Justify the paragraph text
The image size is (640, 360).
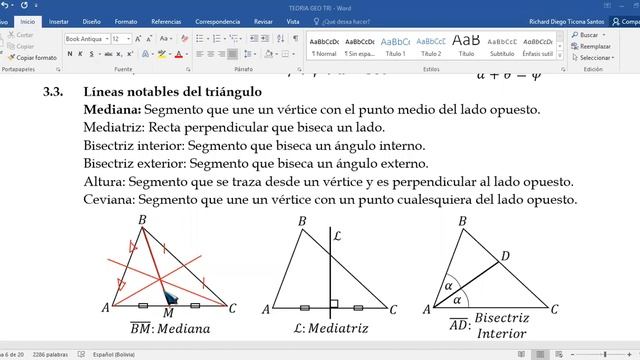232,54
